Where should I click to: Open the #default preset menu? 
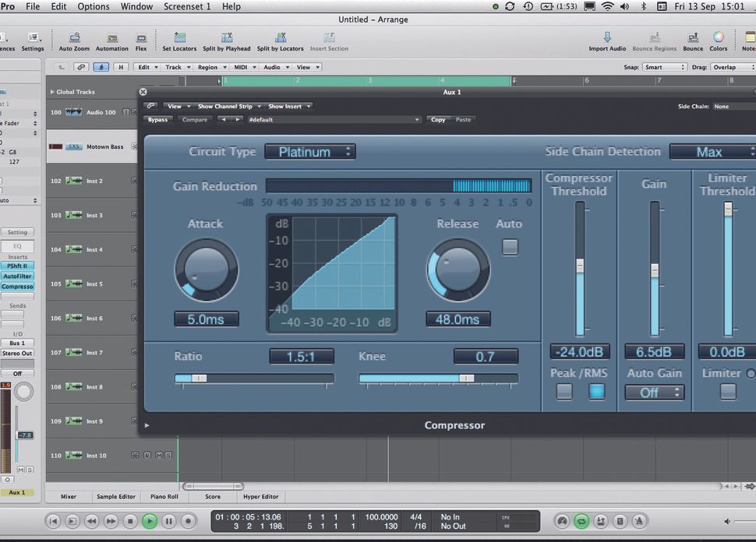pyautogui.click(x=335, y=119)
